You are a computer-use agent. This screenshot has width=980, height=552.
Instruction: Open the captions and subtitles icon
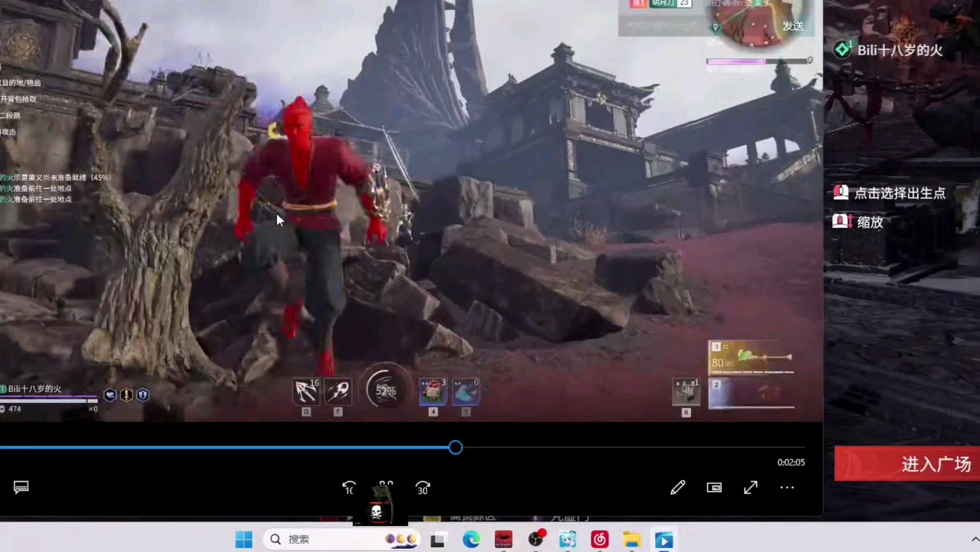click(21, 487)
